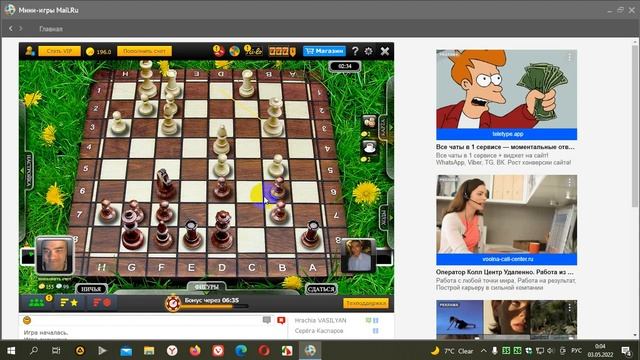Select the snack gift icon in cafe panel

click(369, 122)
